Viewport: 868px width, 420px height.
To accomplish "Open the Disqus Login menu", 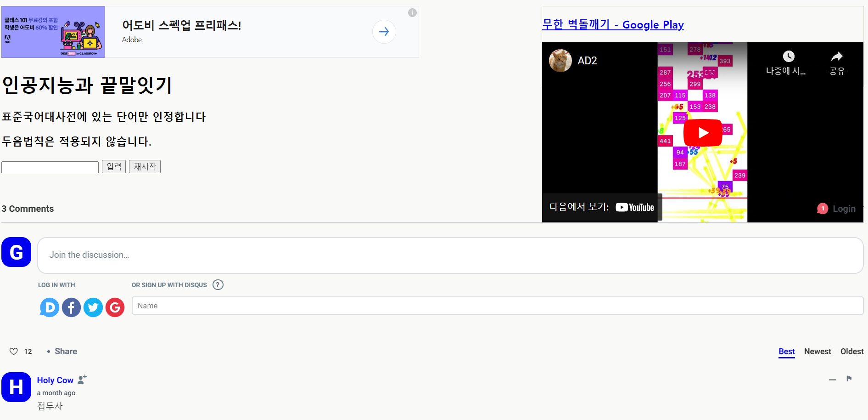I will pos(844,209).
